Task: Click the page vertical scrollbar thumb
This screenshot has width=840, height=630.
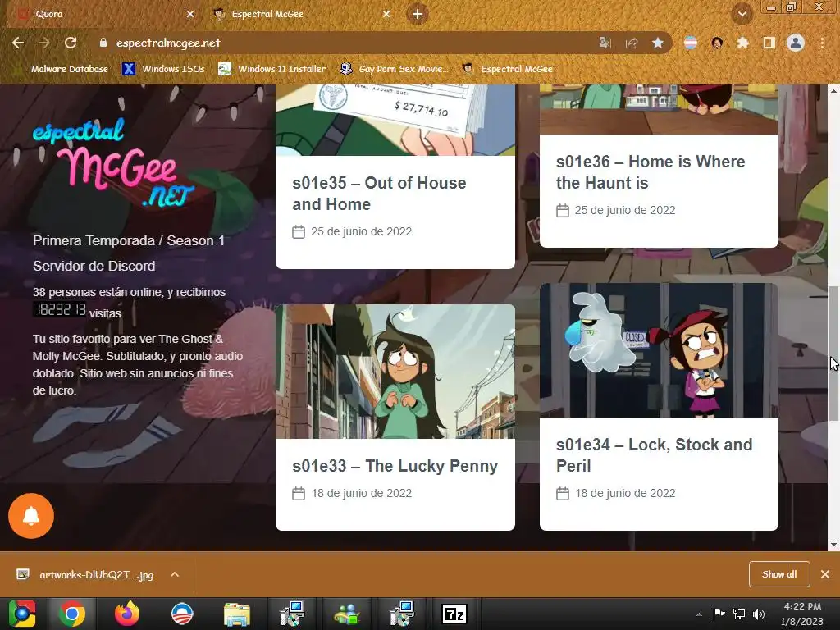Action: (833, 354)
